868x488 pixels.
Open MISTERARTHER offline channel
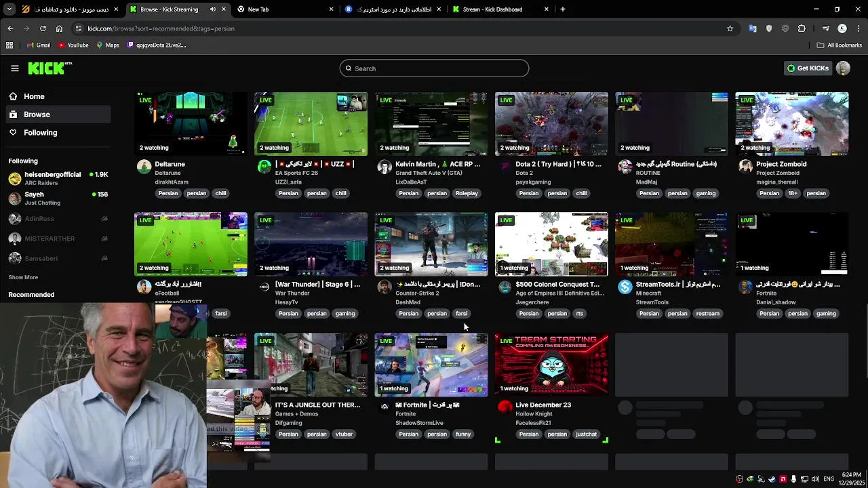pos(58,239)
